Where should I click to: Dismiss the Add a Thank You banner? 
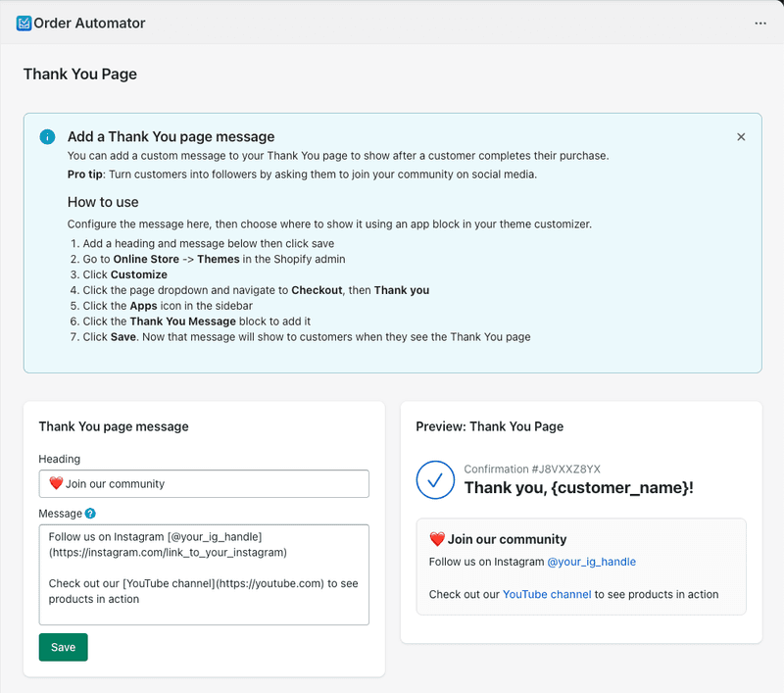point(741,136)
